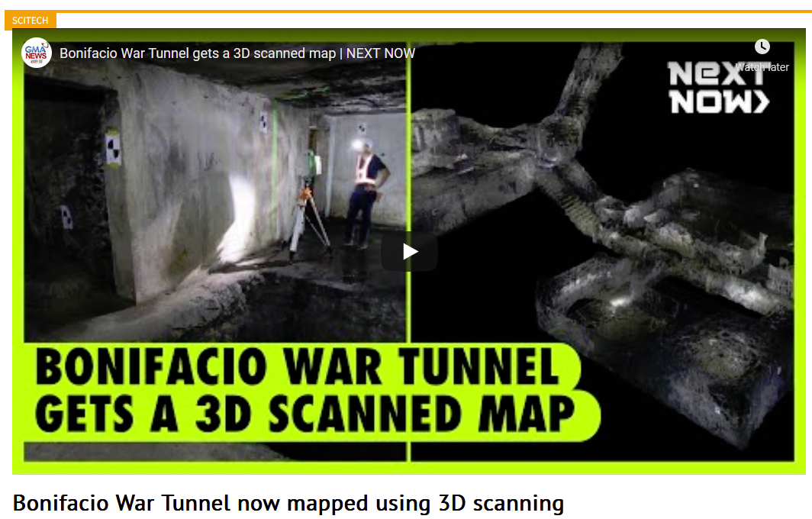Image resolution: width=812 pixels, height=519 pixels.
Task: Click the 'NEXT' word of the show logo
Action: pos(716,73)
